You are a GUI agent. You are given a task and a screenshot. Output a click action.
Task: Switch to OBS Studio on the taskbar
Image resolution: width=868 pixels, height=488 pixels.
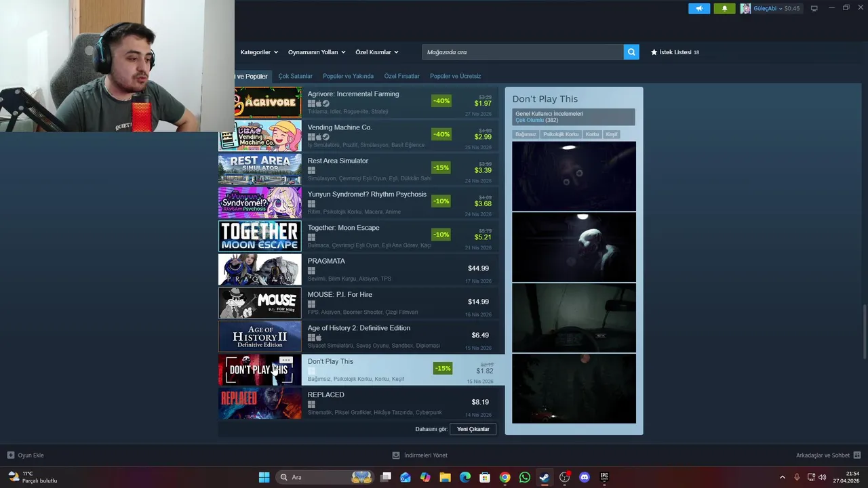tap(564, 477)
